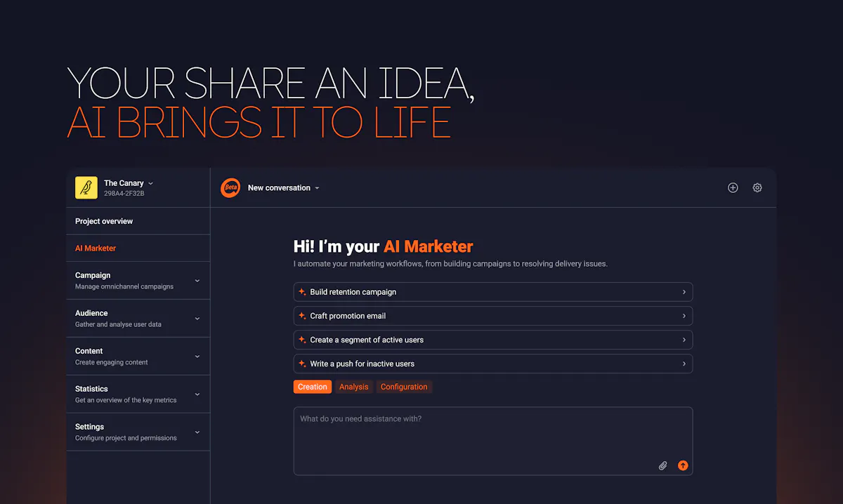Viewport: 843px width, 504px height.
Task: Expand the Statistics sidebar section
Action: click(197, 394)
